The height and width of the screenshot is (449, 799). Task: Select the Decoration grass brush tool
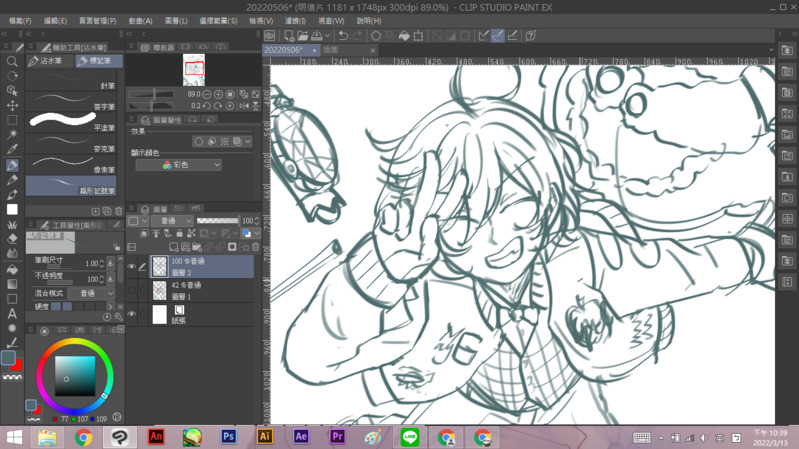pos(12,224)
